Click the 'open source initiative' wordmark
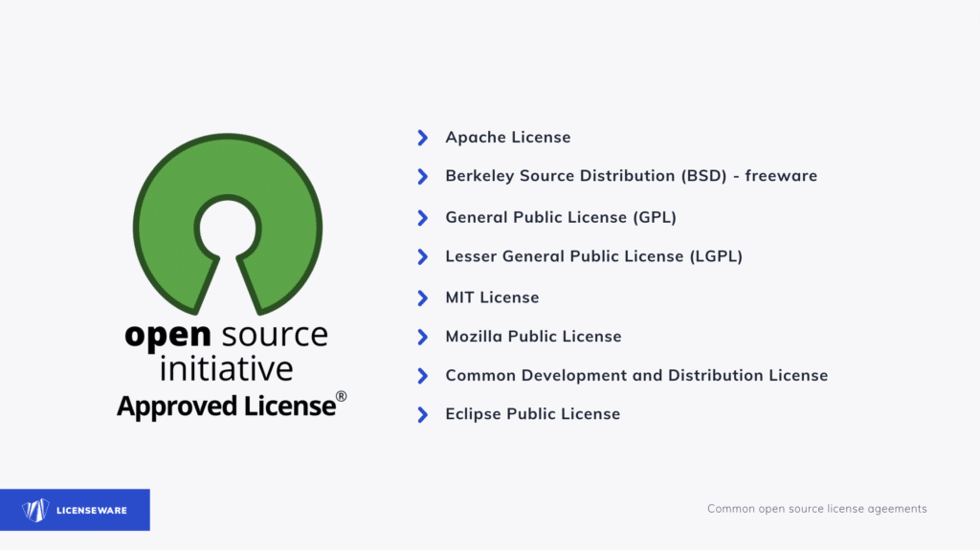980x550 pixels. point(226,352)
